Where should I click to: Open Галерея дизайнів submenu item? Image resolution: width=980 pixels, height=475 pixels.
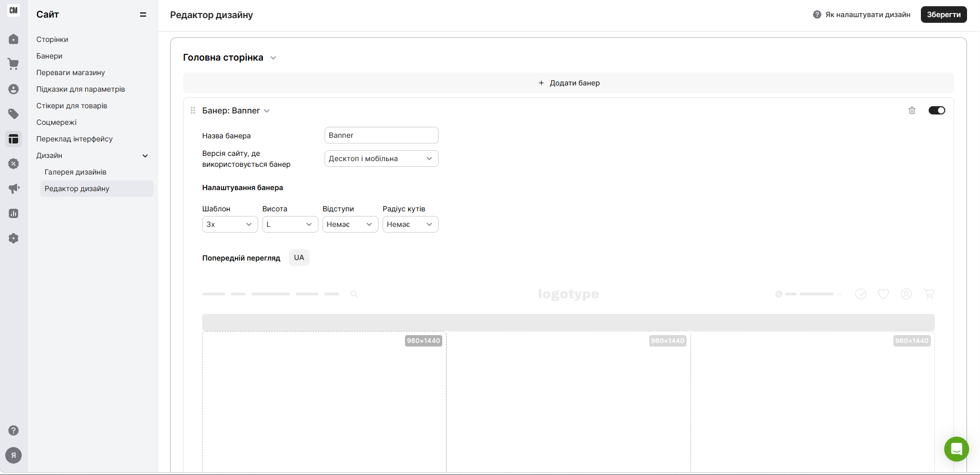[76, 172]
